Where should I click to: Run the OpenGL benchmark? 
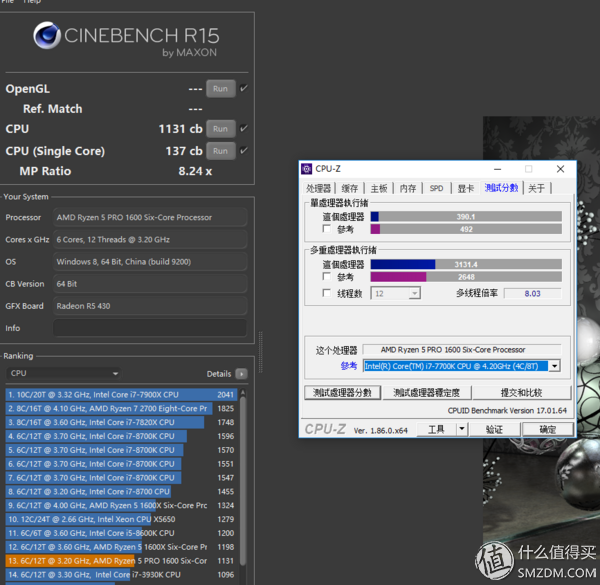click(220, 89)
